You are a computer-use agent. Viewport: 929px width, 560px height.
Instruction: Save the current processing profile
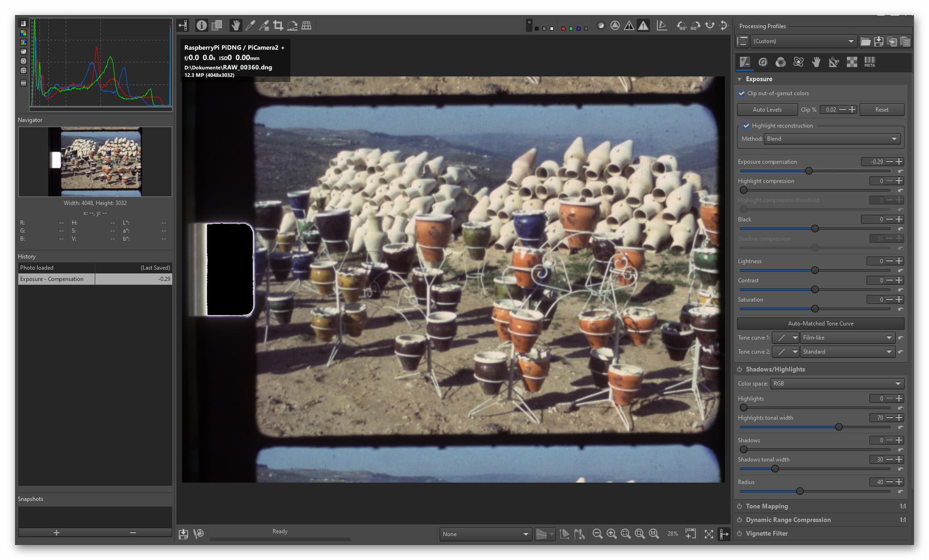879,42
